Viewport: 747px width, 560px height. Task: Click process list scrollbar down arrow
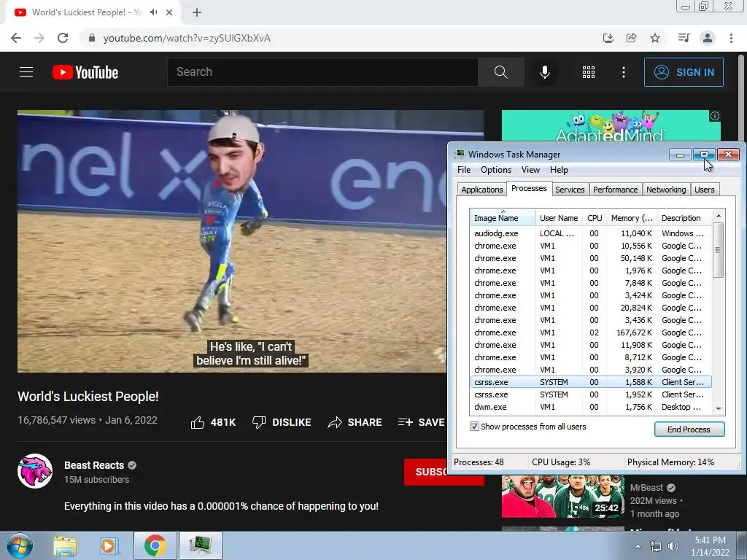click(719, 408)
